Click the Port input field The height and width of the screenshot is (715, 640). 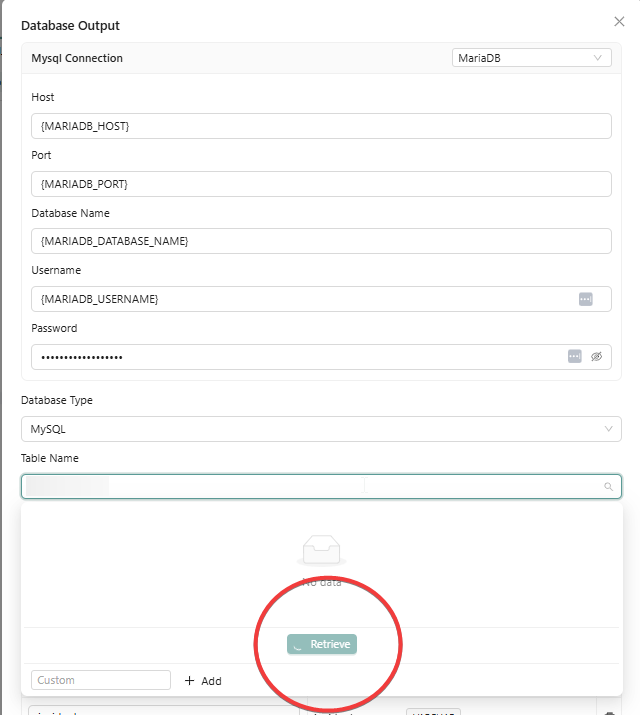[321, 184]
